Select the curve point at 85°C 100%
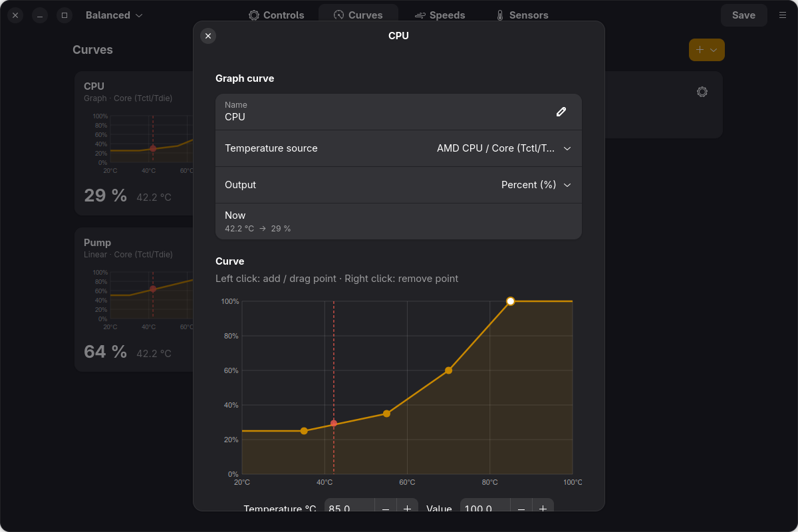The height and width of the screenshot is (532, 798). (511, 301)
